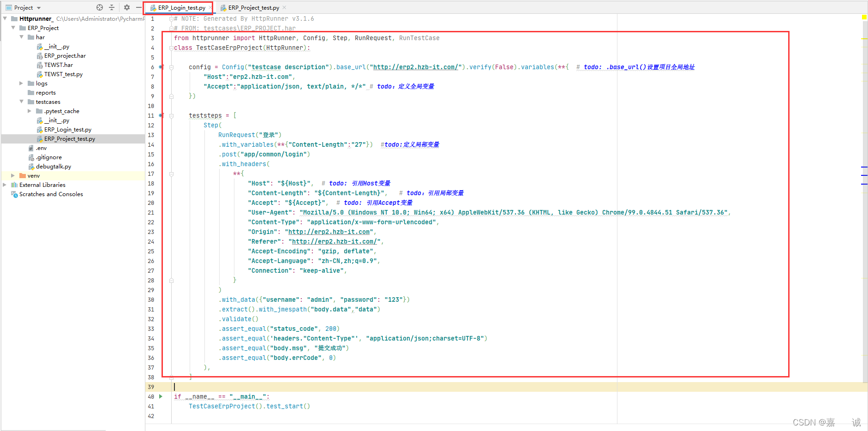Open ERP_Login_test.py in the project tree
The image size is (868, 431).
pos(68,130)
